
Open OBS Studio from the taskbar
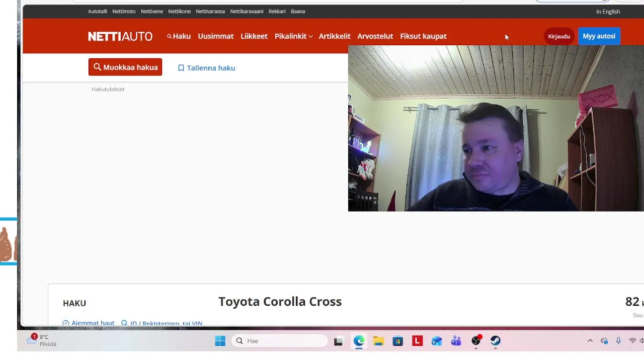tap(476, 341)
